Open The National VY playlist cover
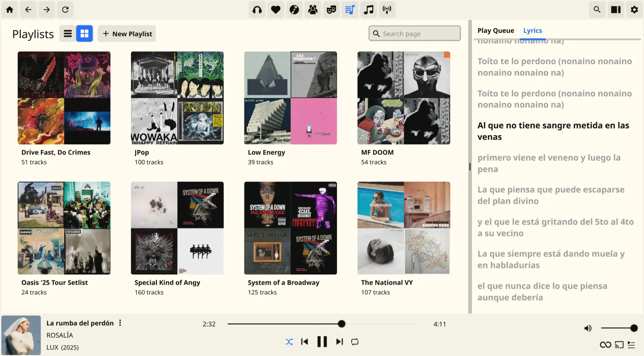The width and height of the screenshot is (644, 356). [404, 228]
